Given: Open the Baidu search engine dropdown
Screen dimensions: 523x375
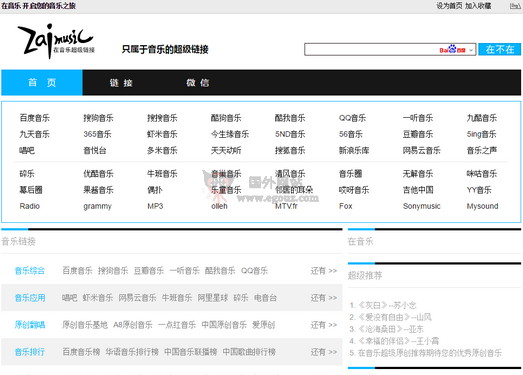Looking at the screenshot, I should coord(471,50).
